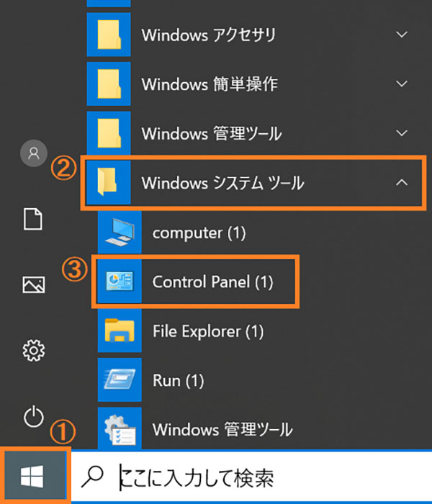Select File Explorer (1) entry

click(x=208, y=331)
